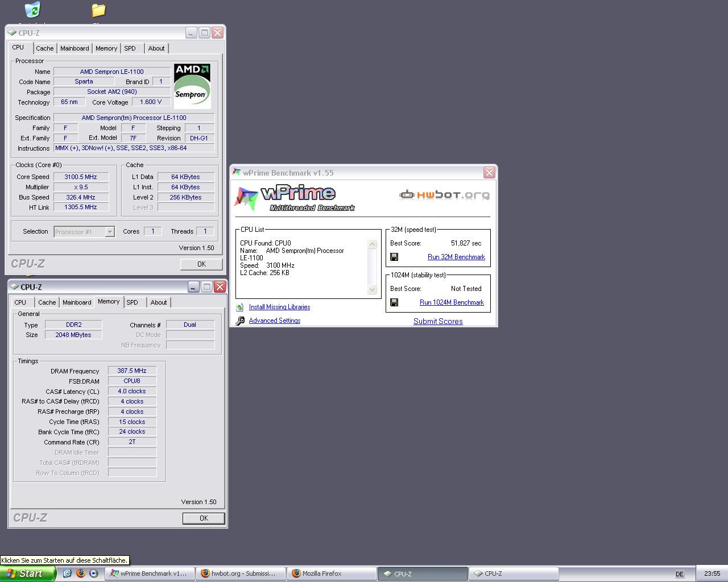Screen dimensions: 728x582
Task: Click the Multiplier x 9.5 value
Action: pos(81,187)
